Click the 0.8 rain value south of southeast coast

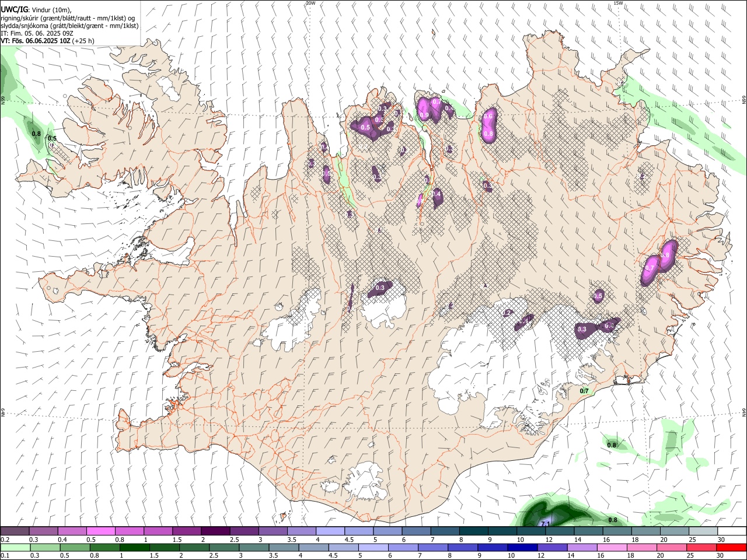click(612, 445)
